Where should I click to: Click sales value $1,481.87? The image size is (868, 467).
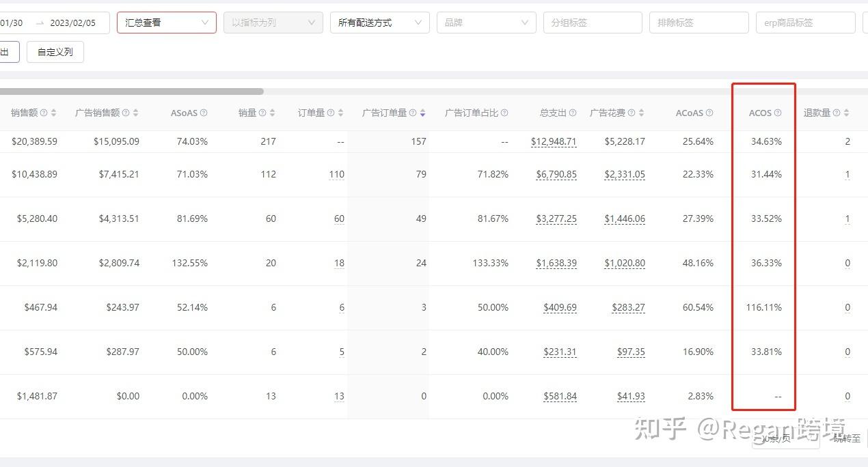click(x=37, y=397)
